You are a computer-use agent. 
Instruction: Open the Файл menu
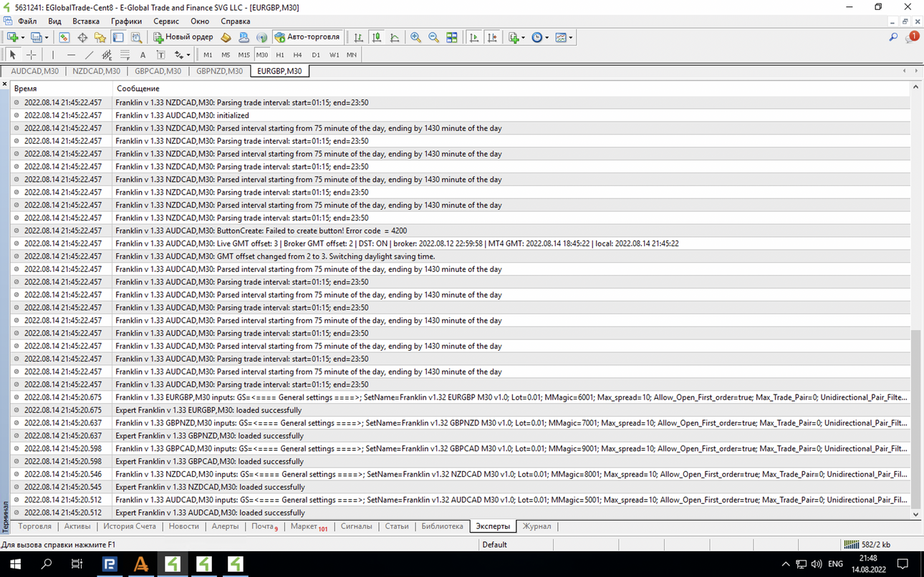pyautogui.click(x=27, y=21)
